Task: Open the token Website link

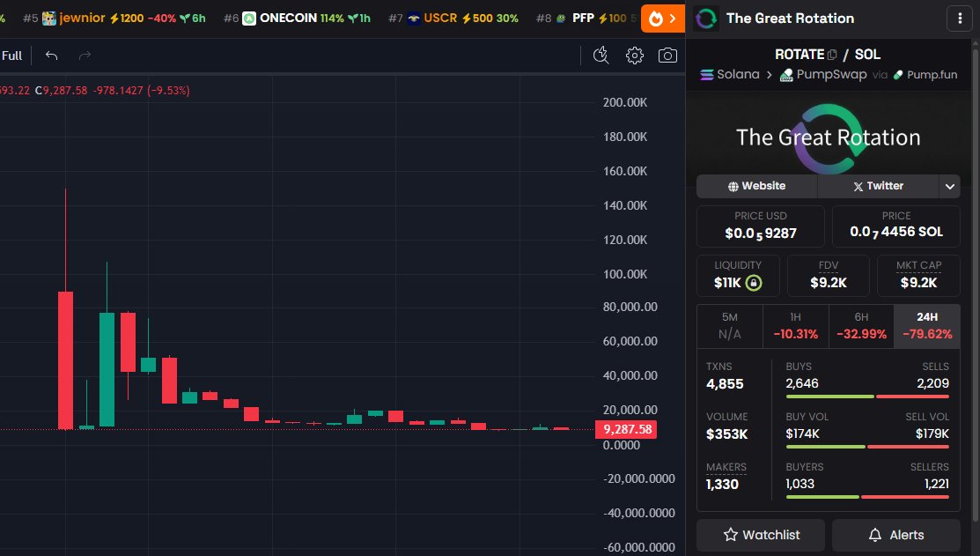Action: click(757, 187)
